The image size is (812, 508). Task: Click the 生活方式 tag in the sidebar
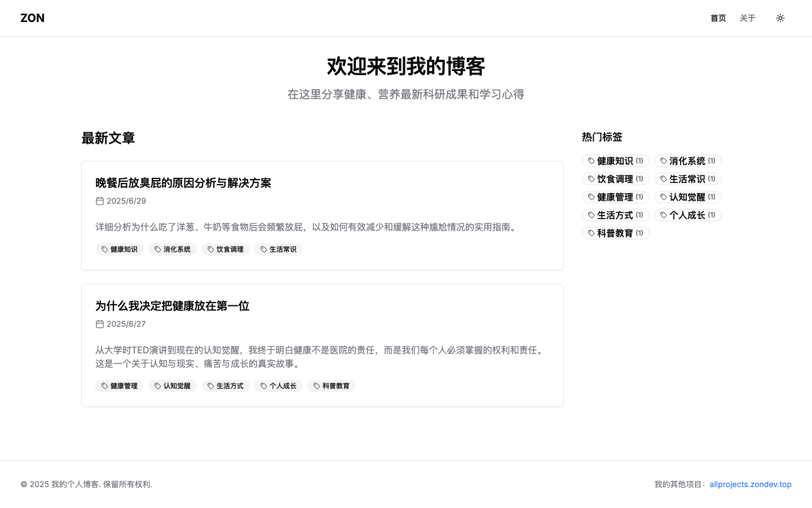click(615, 215)
